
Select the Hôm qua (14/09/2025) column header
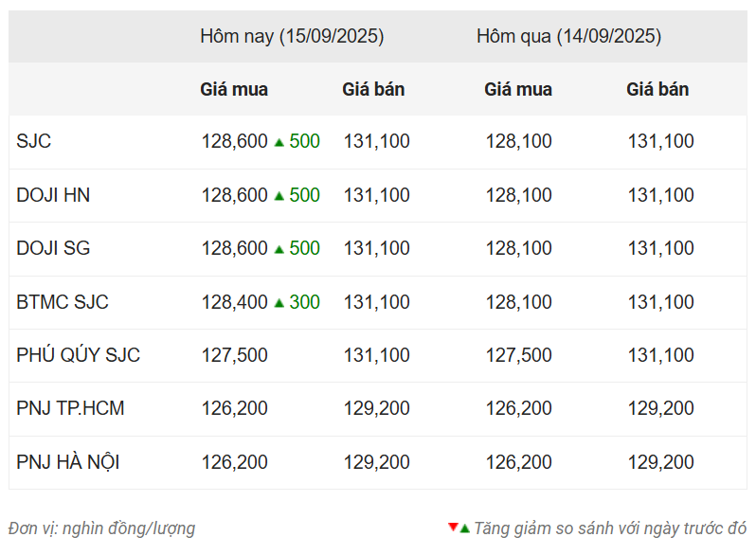(569, 36)
